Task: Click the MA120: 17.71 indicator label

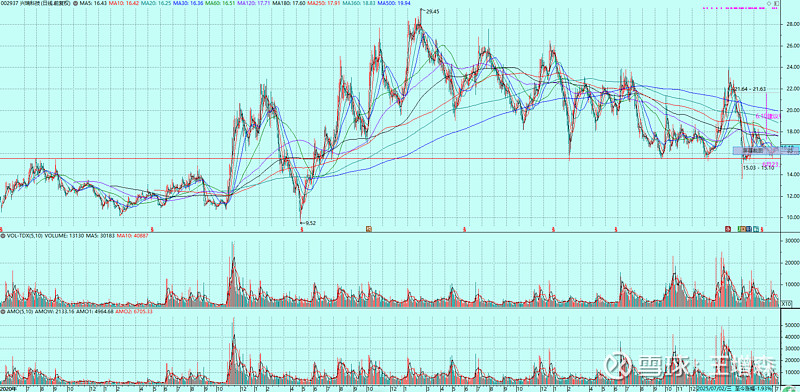Action: tap(254, 3)
